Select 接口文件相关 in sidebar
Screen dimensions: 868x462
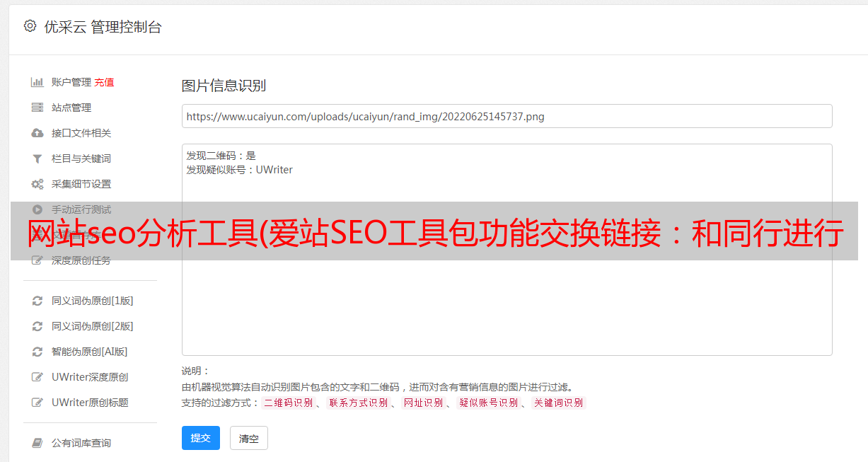click(x=81, y=133)
